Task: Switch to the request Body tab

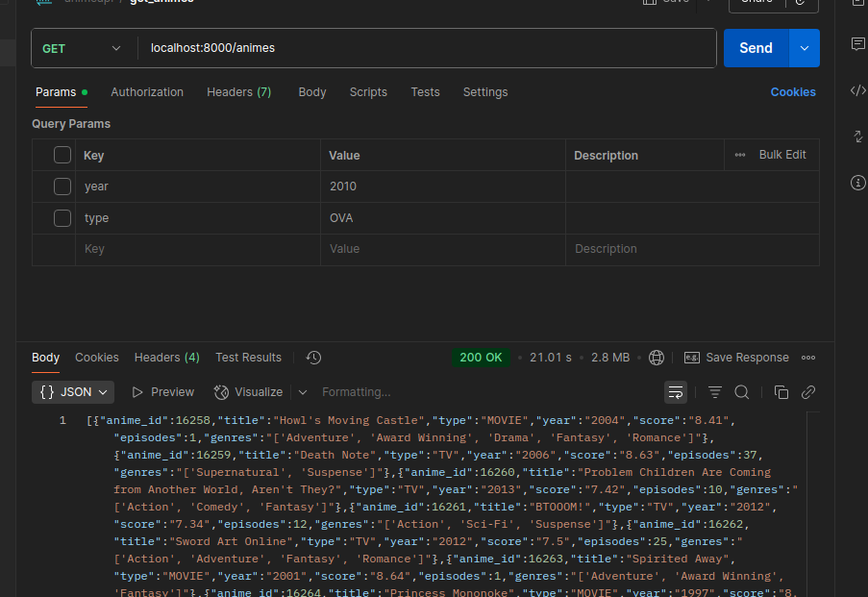Action: 312,92
